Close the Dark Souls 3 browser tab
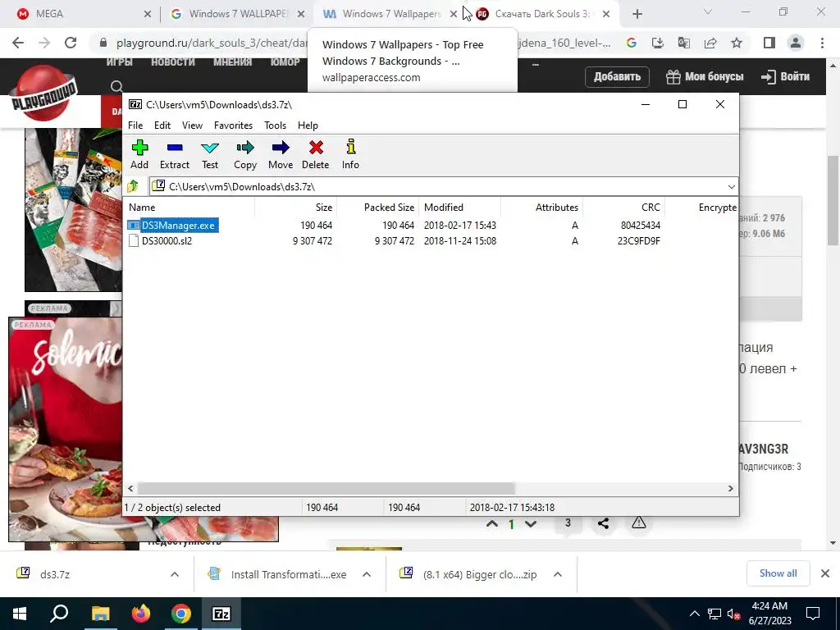The image size is (840, 630). 606,14
